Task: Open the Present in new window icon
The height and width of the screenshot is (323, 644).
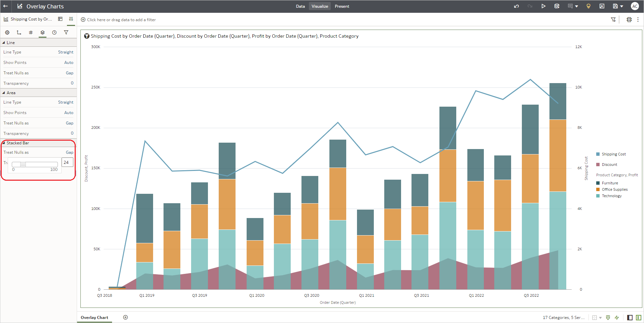Action: tap(602, 6)
